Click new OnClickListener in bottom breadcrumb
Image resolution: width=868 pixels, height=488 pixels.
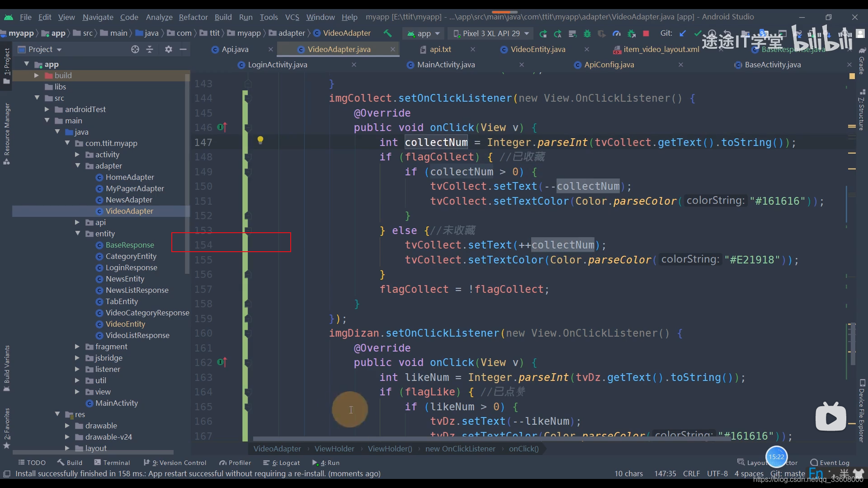point(460,449)
